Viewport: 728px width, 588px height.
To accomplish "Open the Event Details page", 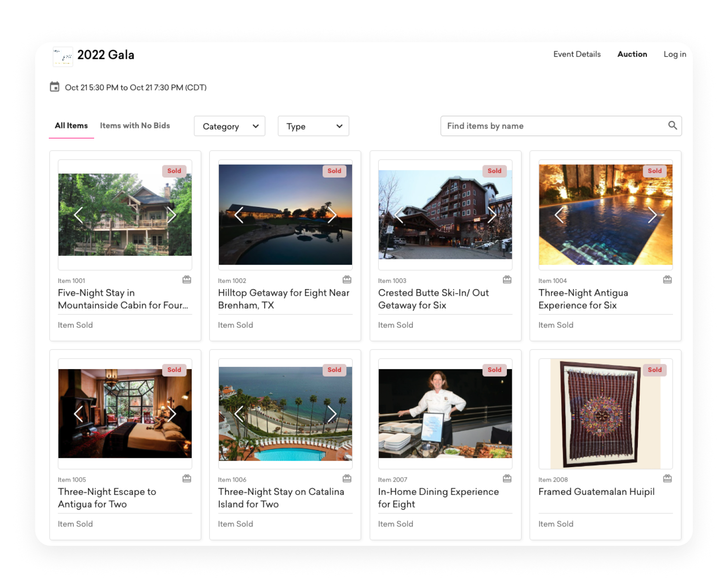I will click(577, 54).
